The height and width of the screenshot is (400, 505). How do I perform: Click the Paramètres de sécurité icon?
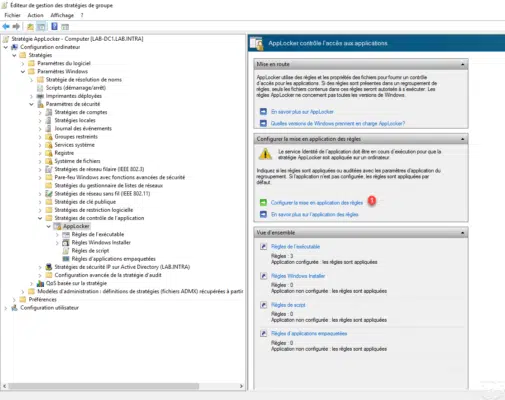(40, 104)
